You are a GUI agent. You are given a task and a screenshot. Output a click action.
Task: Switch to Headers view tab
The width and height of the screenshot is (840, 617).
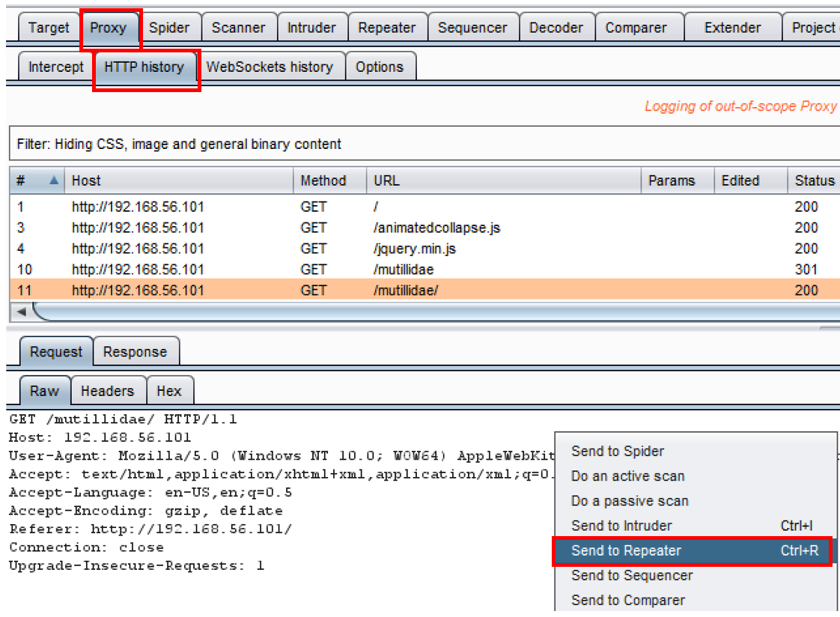pos(107,391)
